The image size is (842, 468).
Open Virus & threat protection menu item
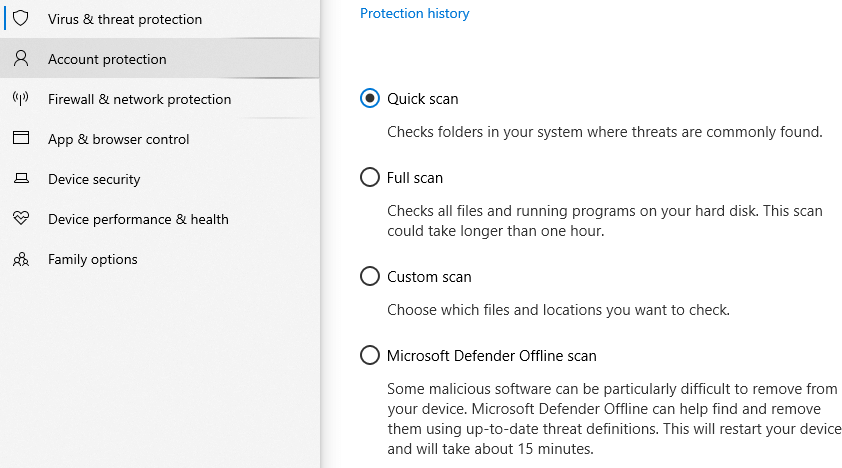(159, 19)
